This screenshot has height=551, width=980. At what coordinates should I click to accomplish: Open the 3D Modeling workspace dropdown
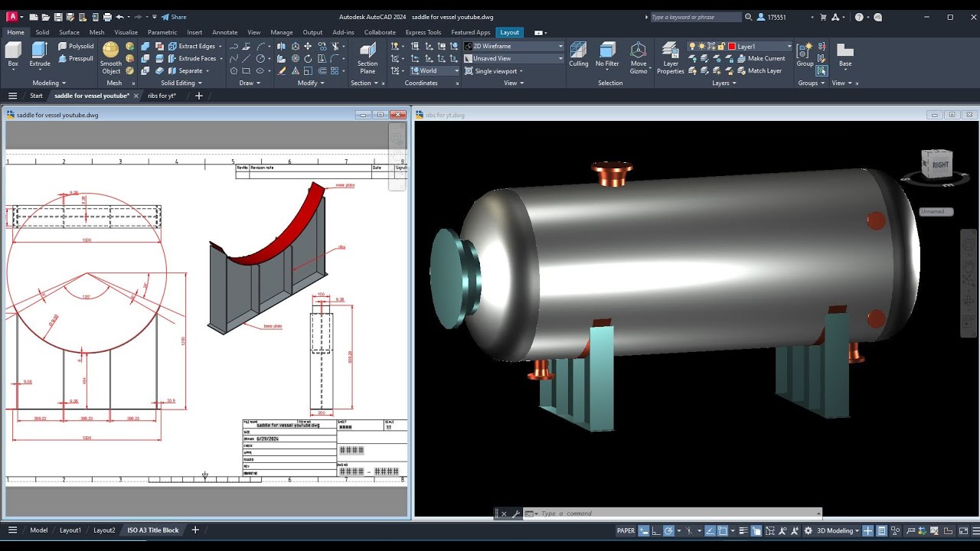pyautogui.click(x=838, y=530)
